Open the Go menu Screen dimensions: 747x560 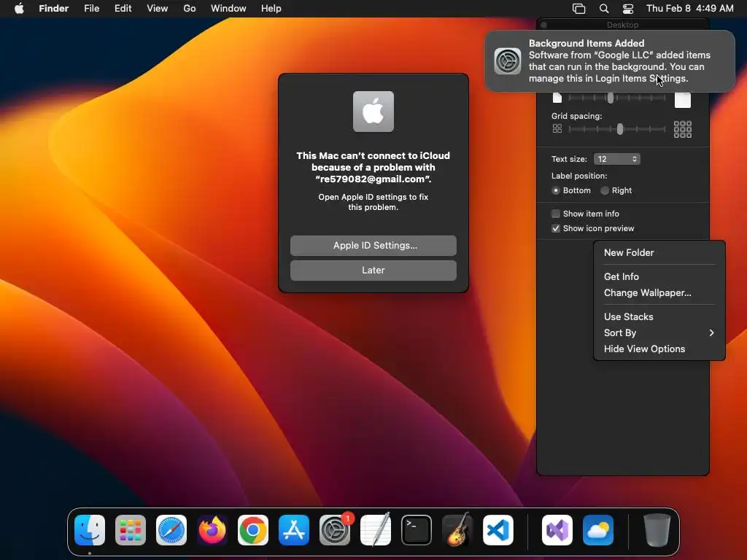click(190, 9)
